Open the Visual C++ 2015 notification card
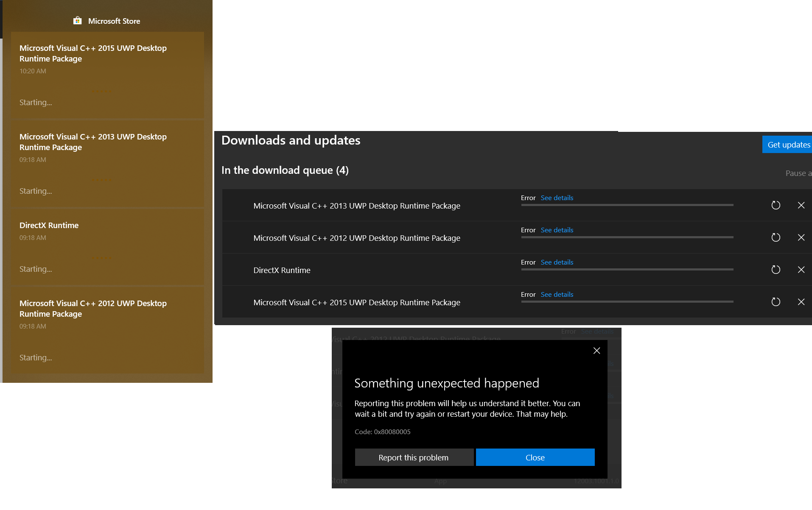812x510 pixels. (x=107, y=75)
